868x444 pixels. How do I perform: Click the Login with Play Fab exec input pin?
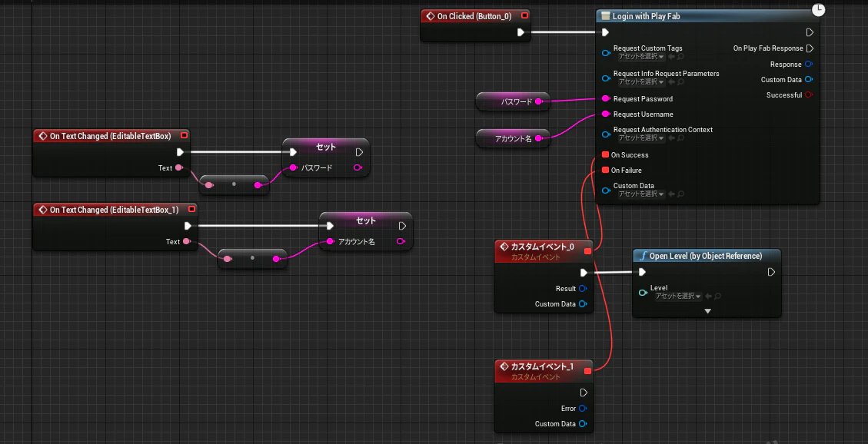click(606, 32)
